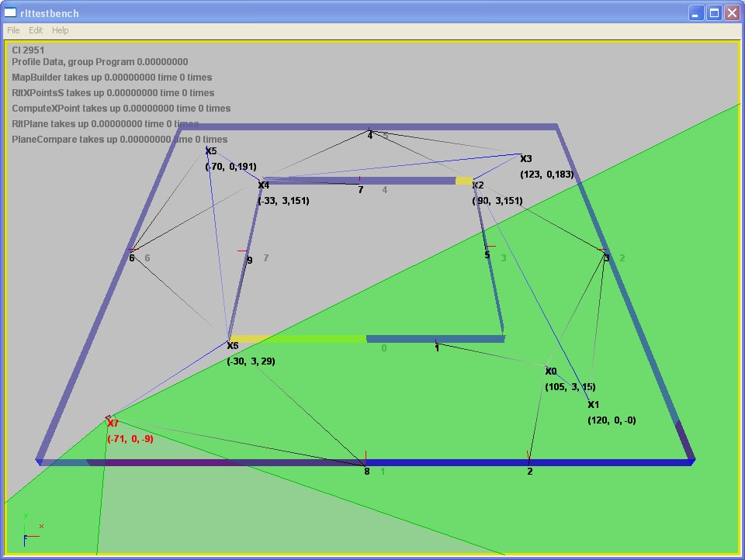Maximize the rlttestbench window

(x=713, y=12)
